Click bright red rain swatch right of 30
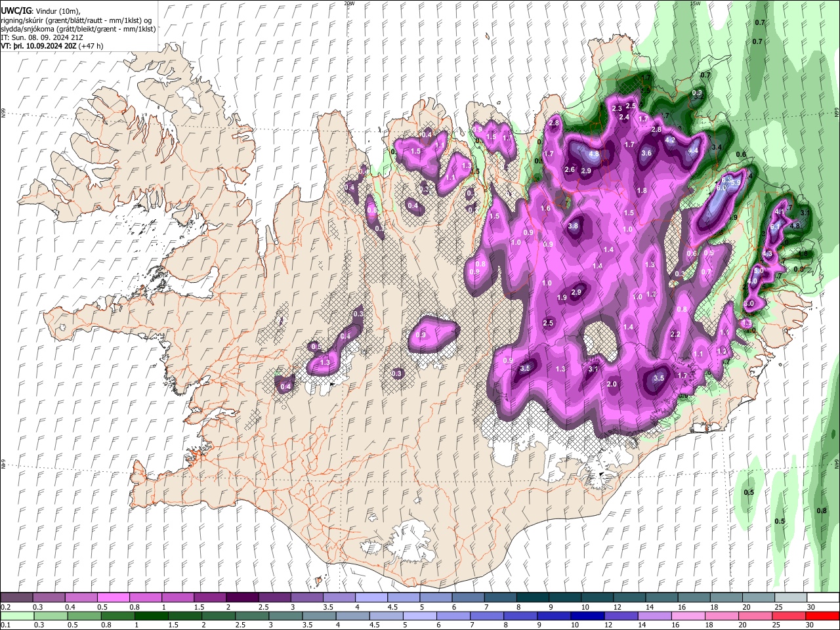The width and height of the screenshot is (840, 630). [x=822, y=616]
